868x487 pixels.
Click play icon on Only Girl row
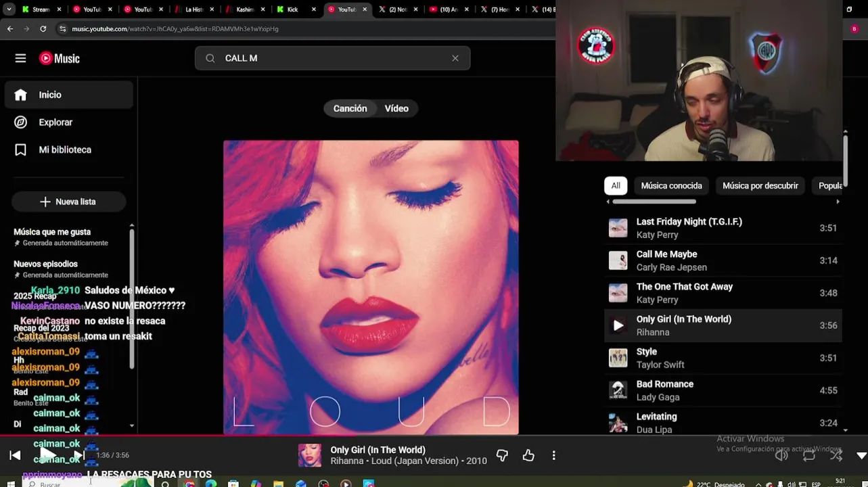(618, 325)
